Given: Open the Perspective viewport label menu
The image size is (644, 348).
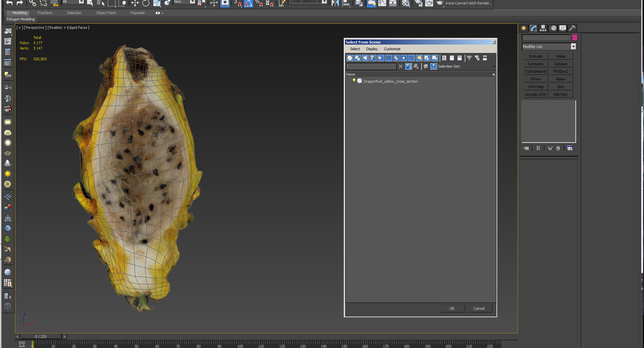Looking at the screenshot, I should (35, 27).
